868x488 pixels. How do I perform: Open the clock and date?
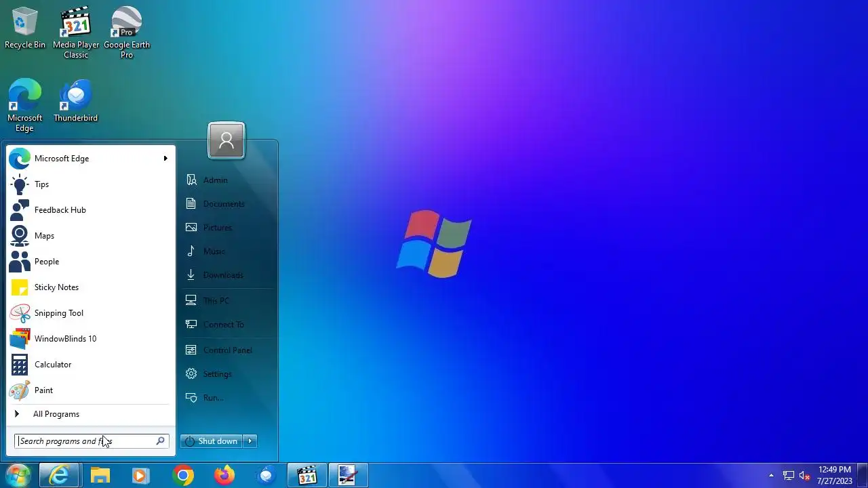835,475
